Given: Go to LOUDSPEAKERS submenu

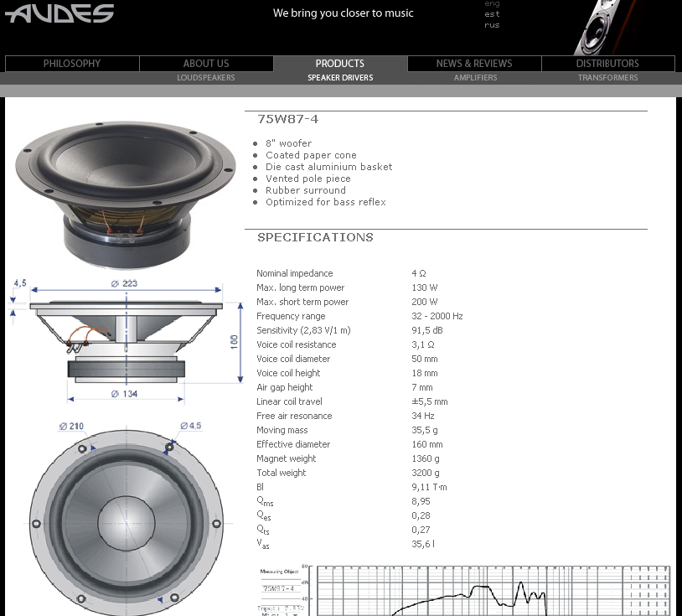Looking at the screenshot, I should pyautogui.click(x=206, y=78).
